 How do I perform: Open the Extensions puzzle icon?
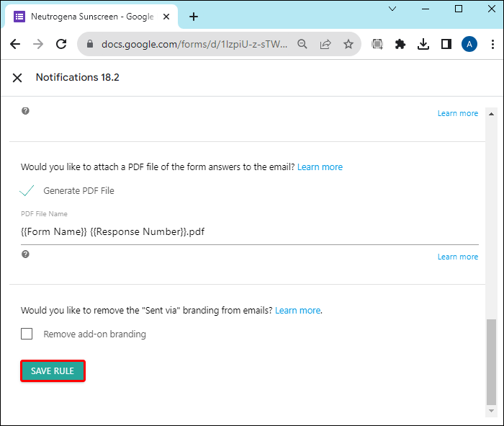point(400,44)
